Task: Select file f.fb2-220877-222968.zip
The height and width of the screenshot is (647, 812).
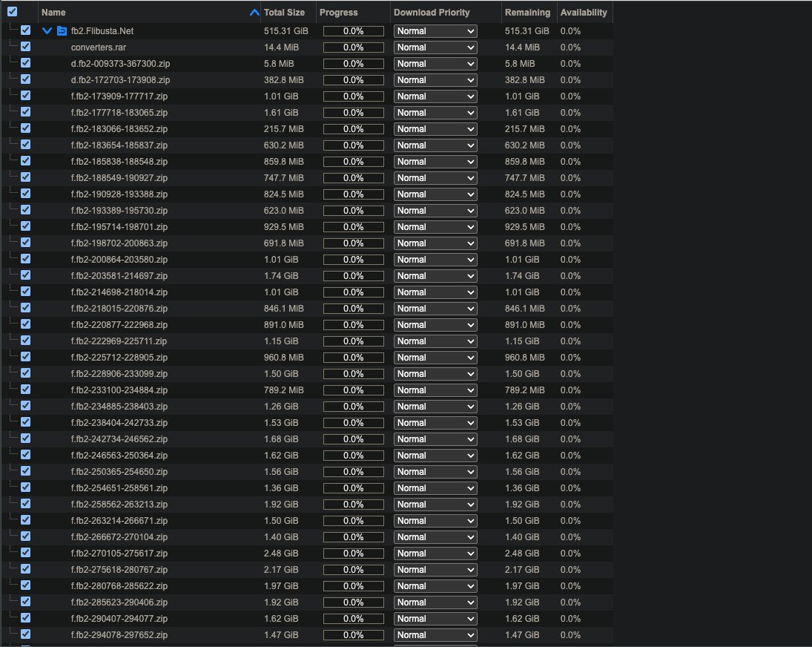Action: (x=119, y=325)
